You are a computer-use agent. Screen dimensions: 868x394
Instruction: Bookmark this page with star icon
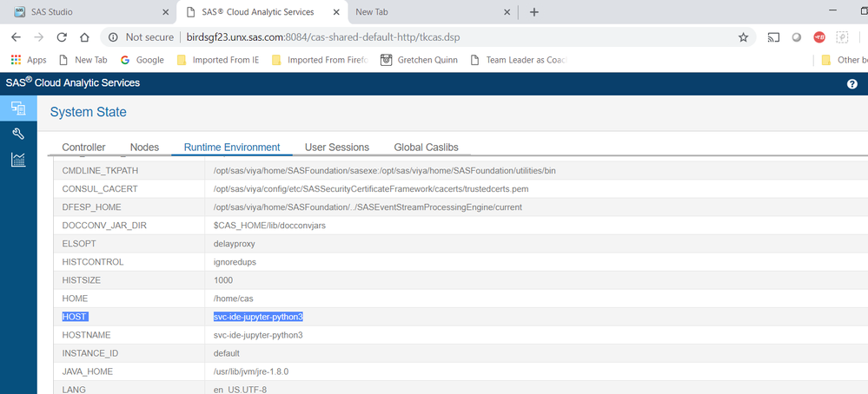coord(743,37)
